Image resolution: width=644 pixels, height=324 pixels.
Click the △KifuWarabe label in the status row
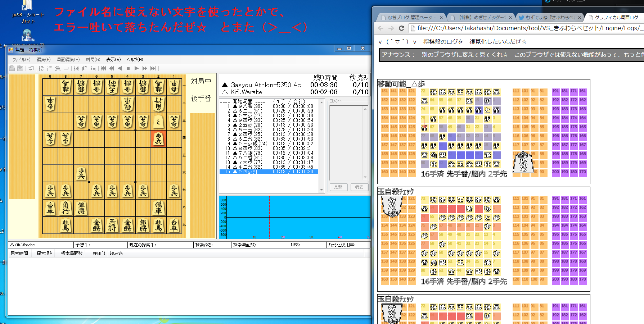click(x=23, y=245)
